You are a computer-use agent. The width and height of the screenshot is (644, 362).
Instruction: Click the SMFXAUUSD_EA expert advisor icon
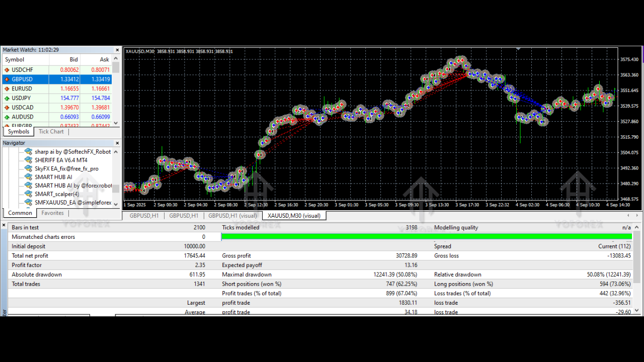point(29,203)
